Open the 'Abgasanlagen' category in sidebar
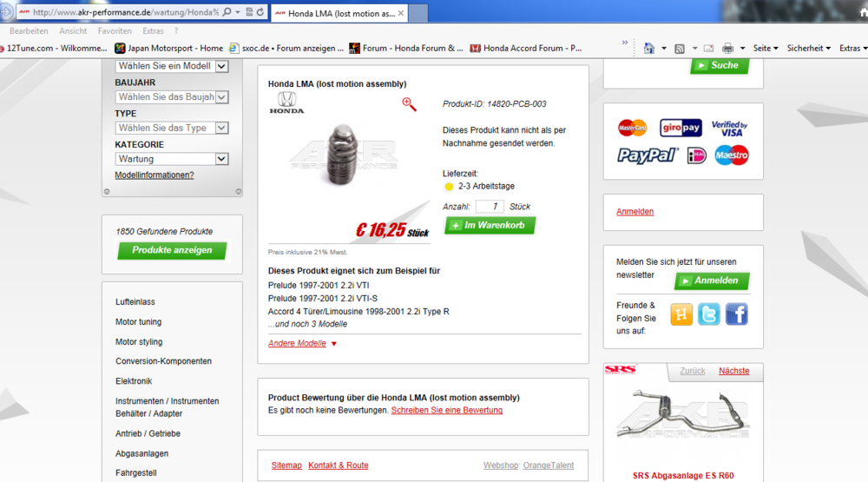Viewport: 868px width, 482px height. point(141,453)
